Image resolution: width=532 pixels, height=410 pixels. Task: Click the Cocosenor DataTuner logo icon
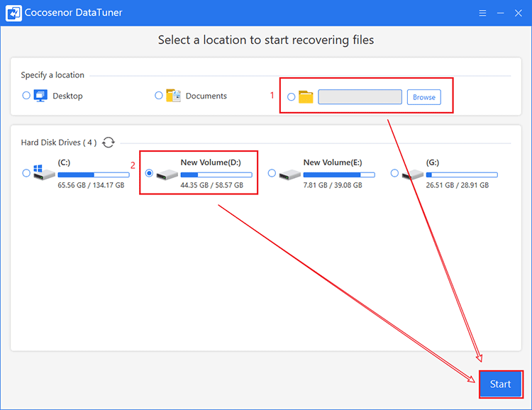13,13
